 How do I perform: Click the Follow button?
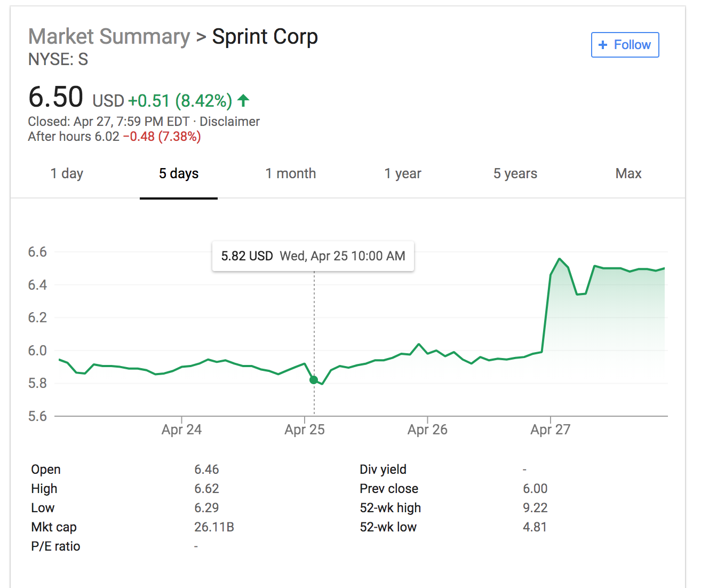(625, 45)
